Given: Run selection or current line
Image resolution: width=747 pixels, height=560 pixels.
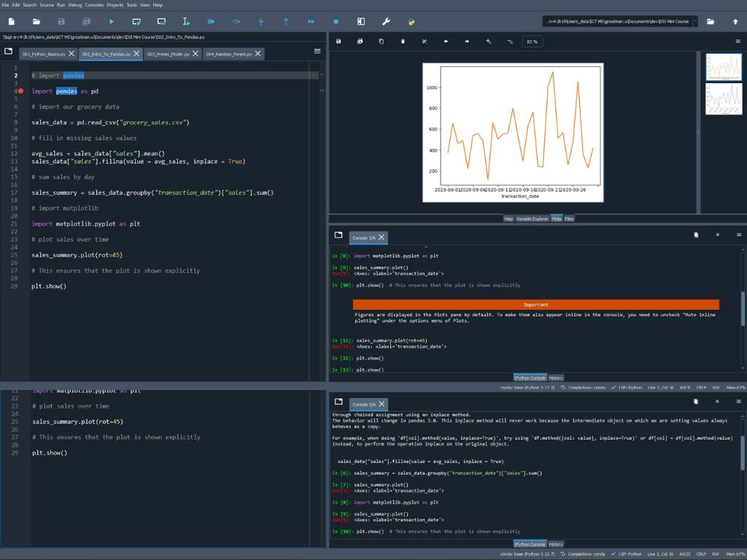Looking at the screenshot, I should point(186,21).
